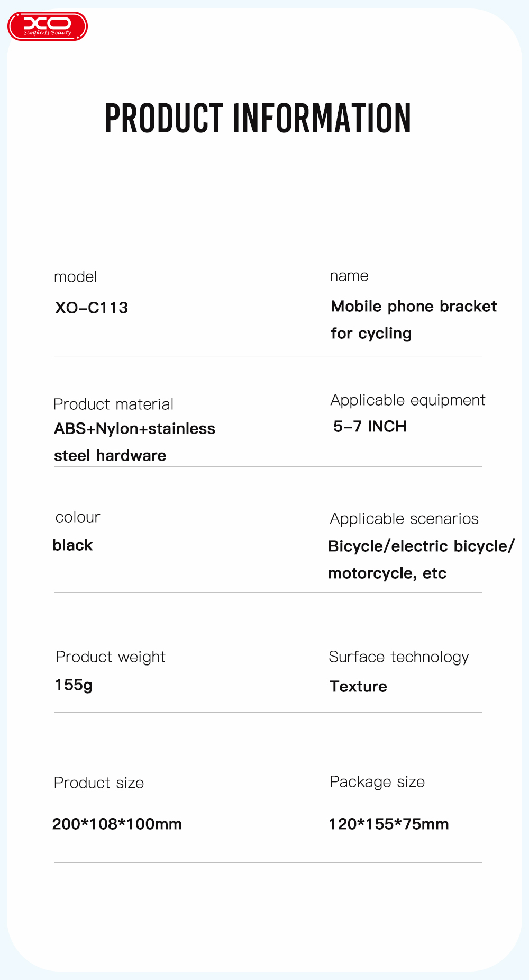Click the Product weight label
The image size is (529, 980).
click(111, 657)
